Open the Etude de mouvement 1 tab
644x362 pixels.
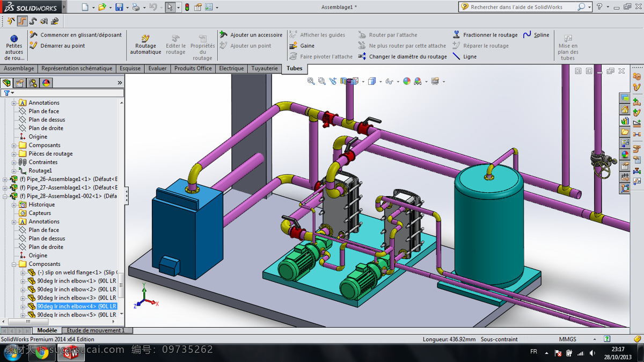tap(97, 330)
